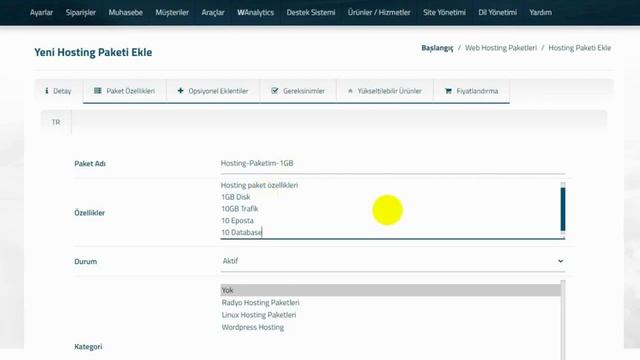Select Wordpress Hosting category

(253, 327)
